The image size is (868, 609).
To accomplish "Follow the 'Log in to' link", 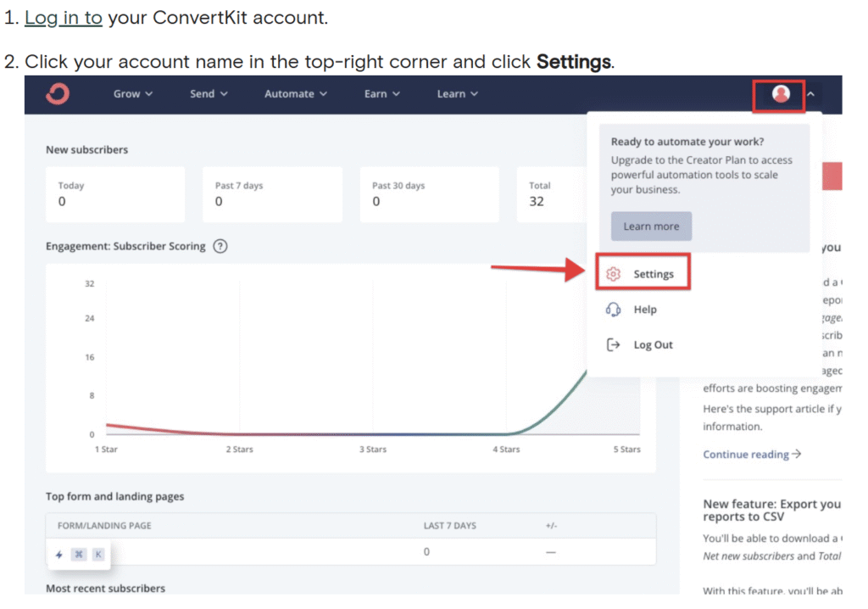I will pyautogui.click(x=64, y=18).
